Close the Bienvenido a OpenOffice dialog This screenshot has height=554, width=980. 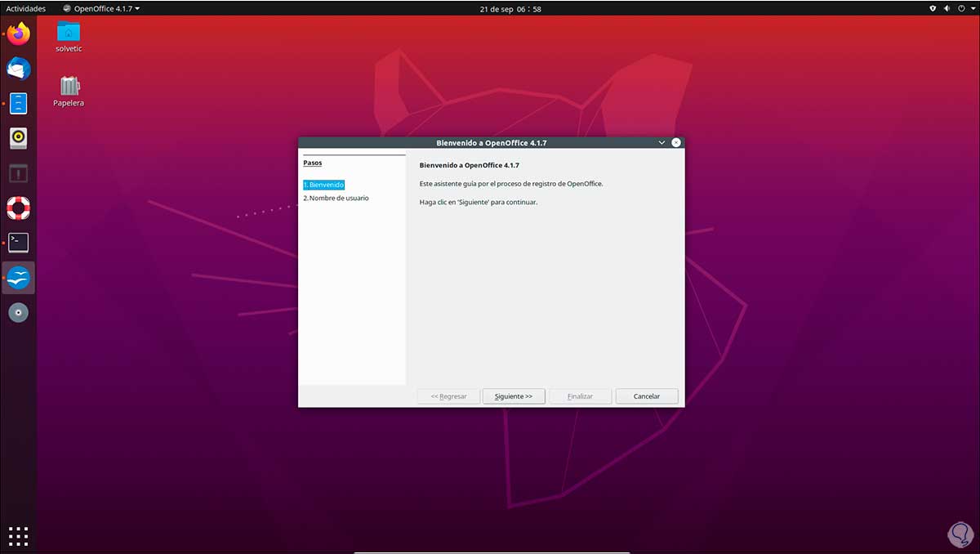tap(676, 142)
